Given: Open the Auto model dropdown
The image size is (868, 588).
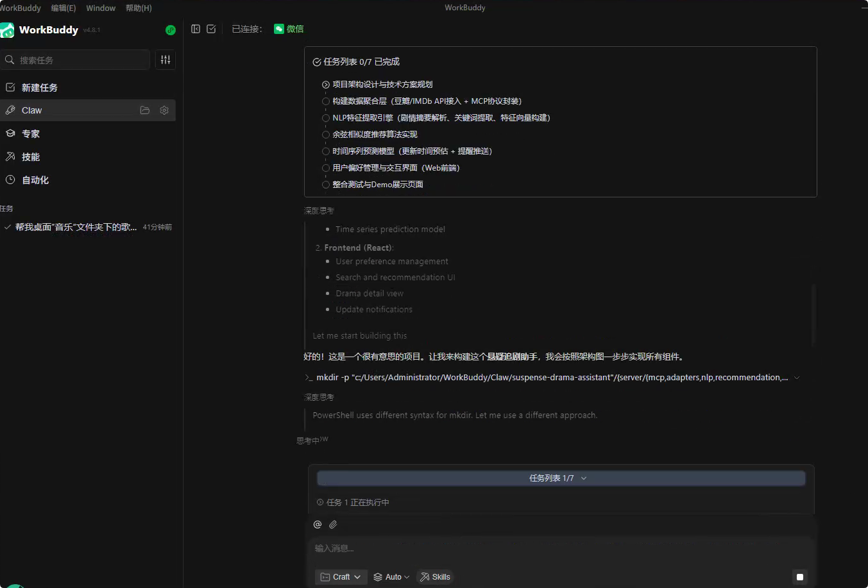Looking at the screenshot, I should click(391, 577).
